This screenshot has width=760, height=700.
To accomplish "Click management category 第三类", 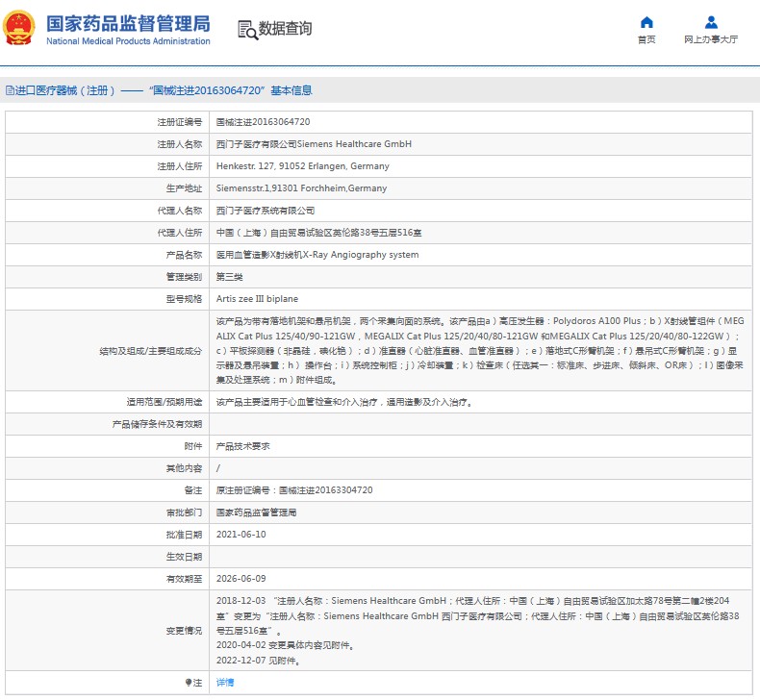I will tap(229, 277).
